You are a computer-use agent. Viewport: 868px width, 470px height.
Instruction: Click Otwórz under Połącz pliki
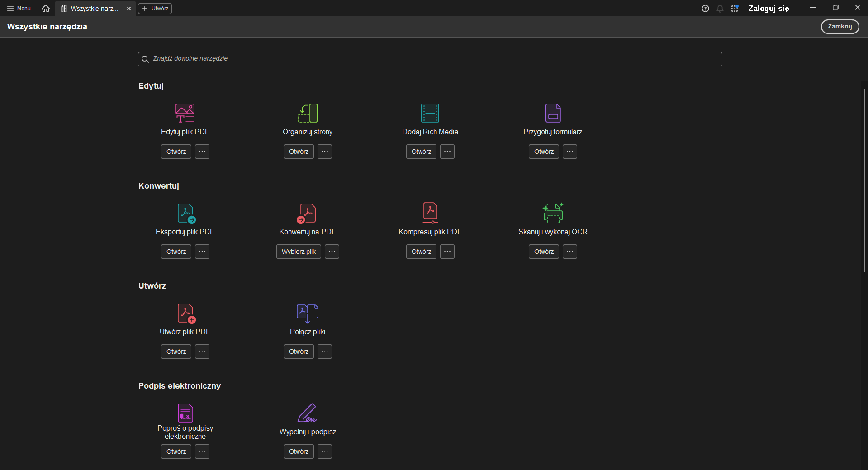(299, 351)
